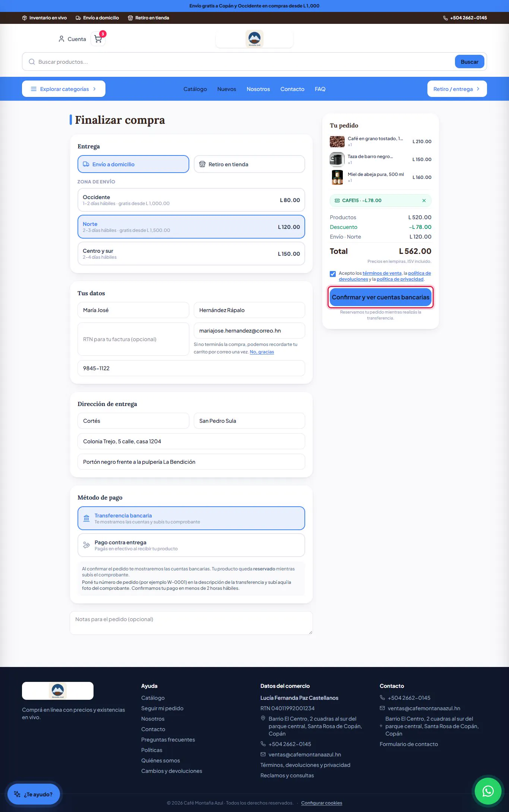Click the Montaña Azul header logo
509x812 pixels.
pos(255,39)
